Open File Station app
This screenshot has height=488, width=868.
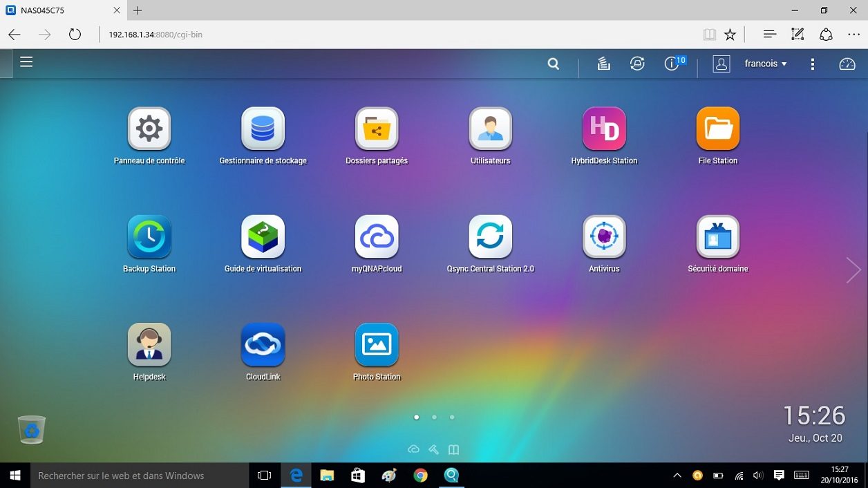coord(718,129)
